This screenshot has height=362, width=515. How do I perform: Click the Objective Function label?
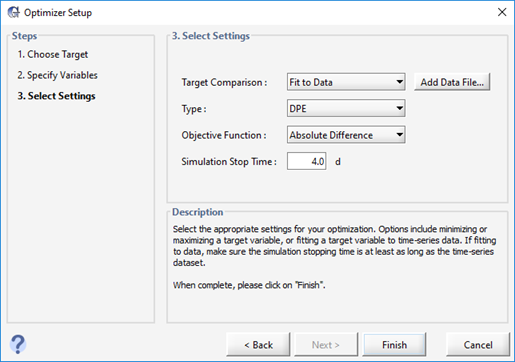click(224, 135)
